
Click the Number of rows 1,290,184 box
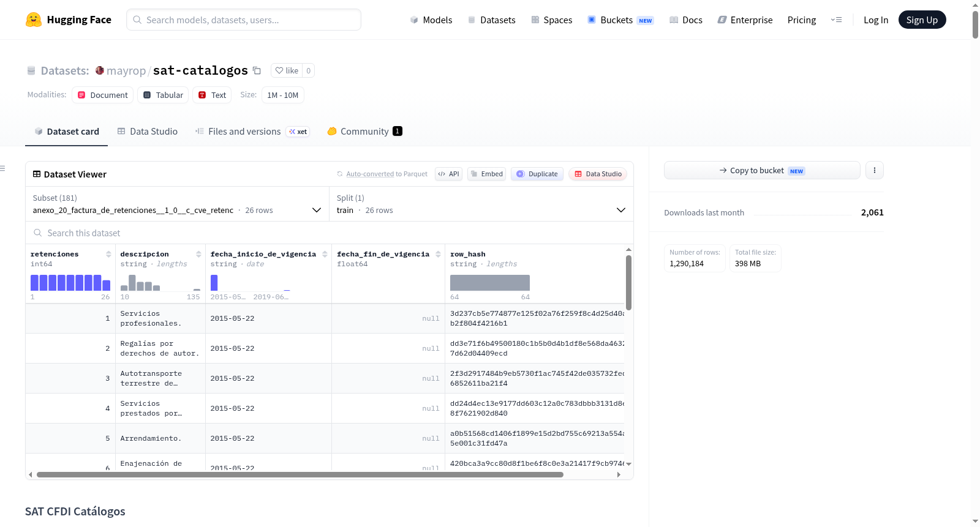pyautogui.click(x=695, y=258)
